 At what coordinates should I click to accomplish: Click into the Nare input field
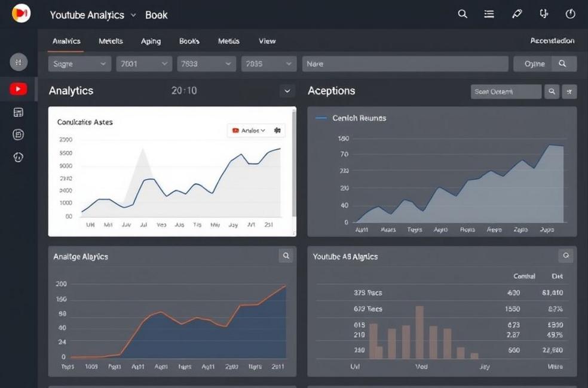click(405, 64)
